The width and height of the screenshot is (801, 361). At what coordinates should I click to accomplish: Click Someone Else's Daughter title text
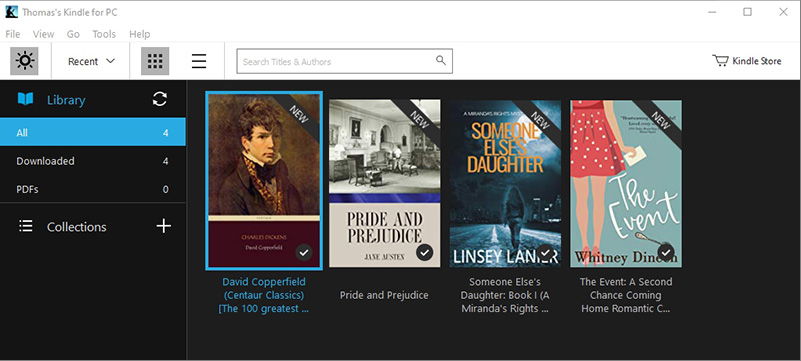505,295
